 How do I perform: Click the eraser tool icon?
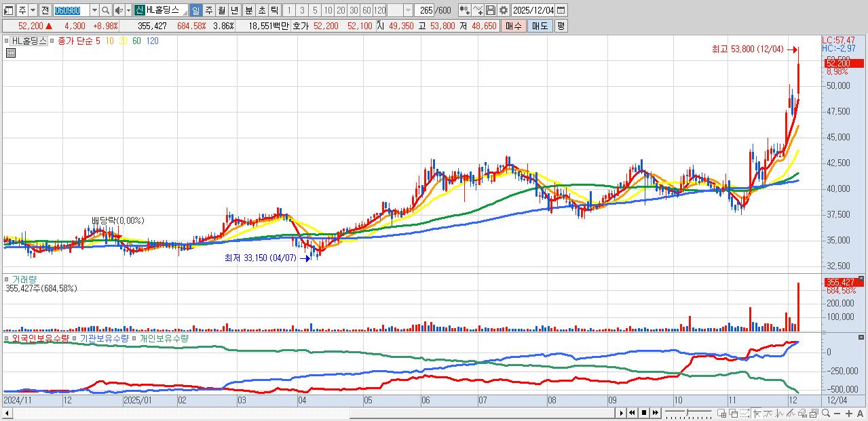(803, 413)
